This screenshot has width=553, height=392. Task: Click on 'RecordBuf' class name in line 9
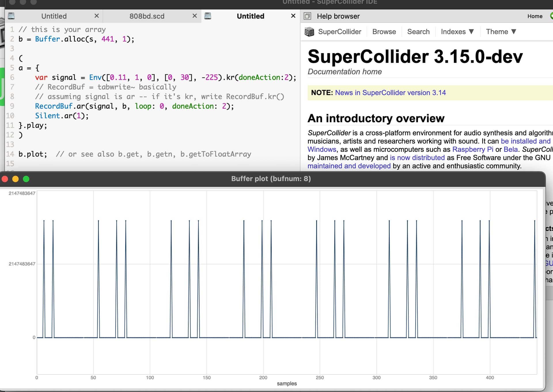click(54, 106)
